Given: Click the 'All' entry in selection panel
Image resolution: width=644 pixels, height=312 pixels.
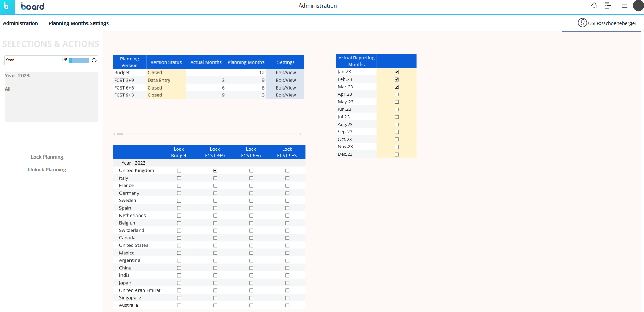Looking at the screenshot, I should point(8,89).
